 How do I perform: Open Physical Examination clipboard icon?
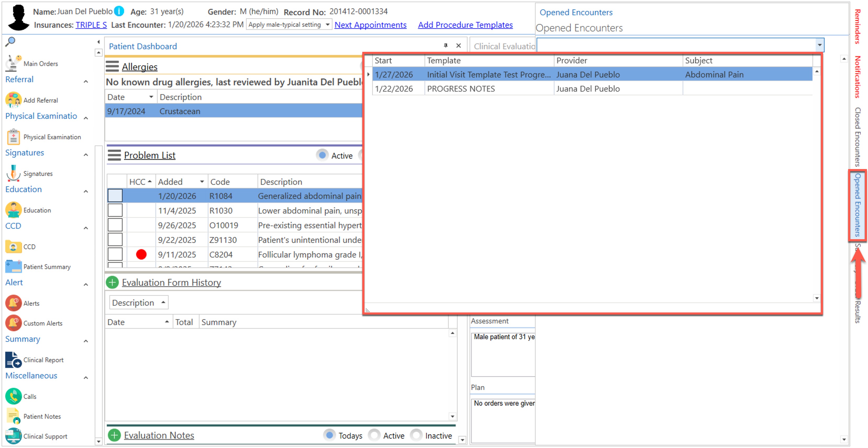[13, 137]
